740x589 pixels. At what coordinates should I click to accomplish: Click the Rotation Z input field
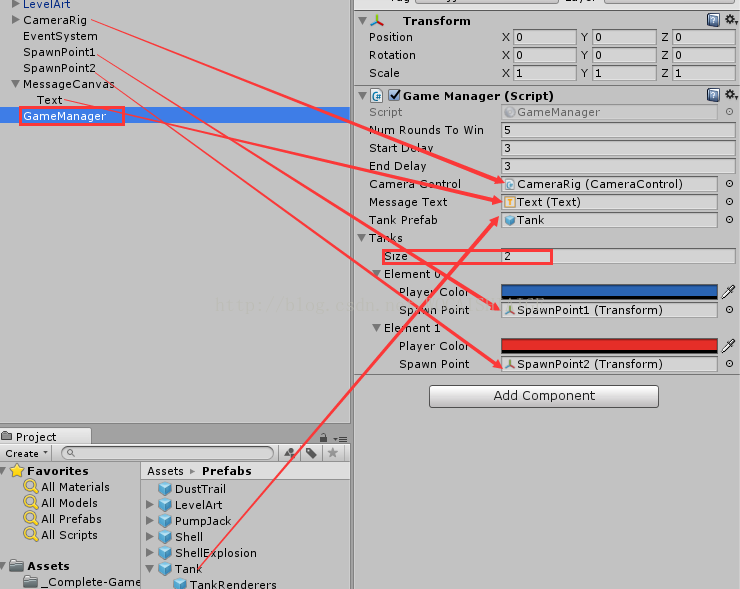[704, 55]
